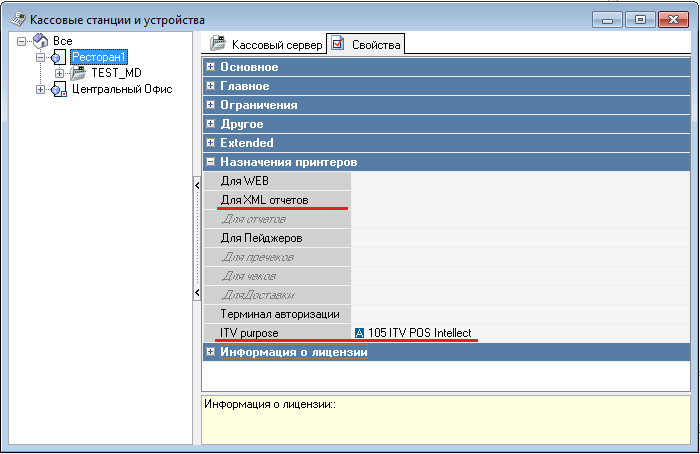
Task: Select Ресторан1 in the tree
Action: tap(99, 57)
